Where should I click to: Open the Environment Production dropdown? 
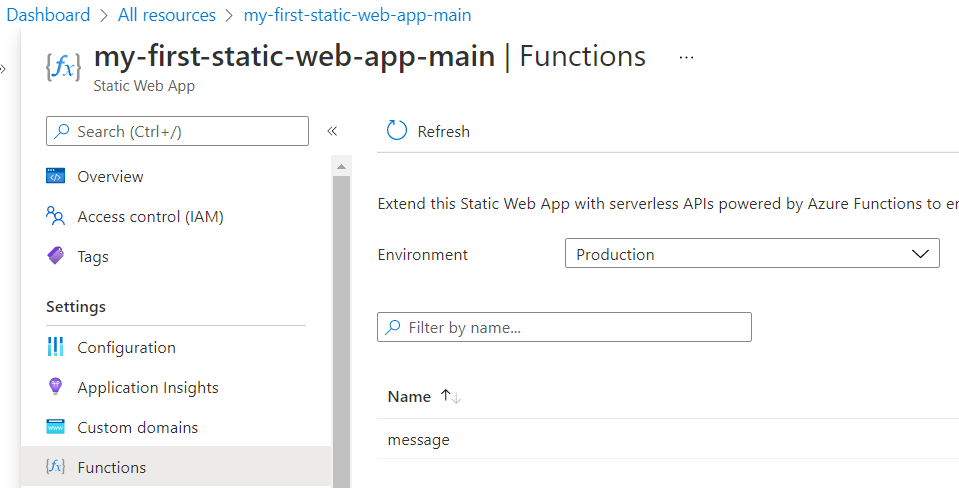pos(752,253)
